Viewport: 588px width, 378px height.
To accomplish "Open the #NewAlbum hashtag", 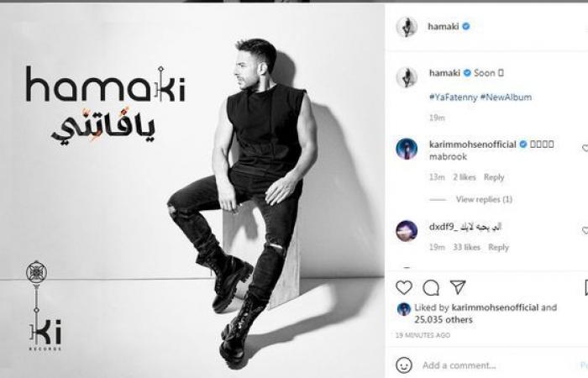I will coord(506,97).
